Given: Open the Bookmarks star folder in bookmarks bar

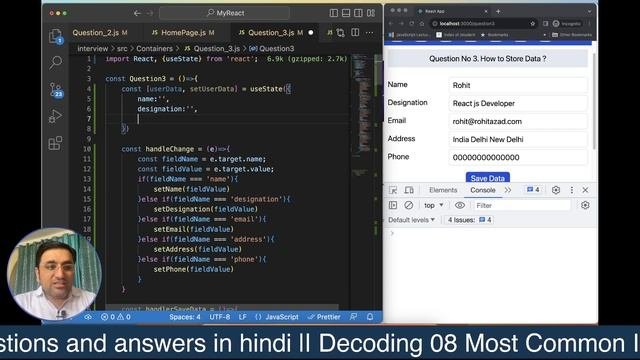Looking at the screenshot, I should tap(495, 35).
